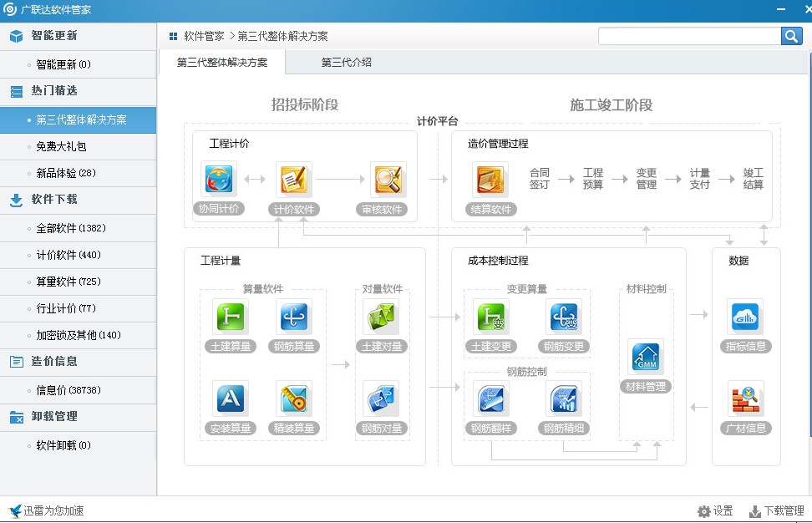Click the 结算软件 icon
The image size is (812, 523).
pos(490,179)
